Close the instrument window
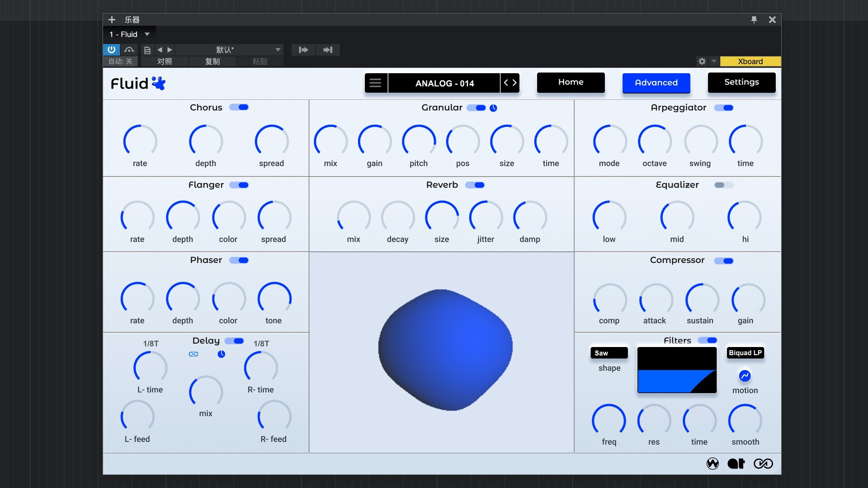 pos(772,19)
